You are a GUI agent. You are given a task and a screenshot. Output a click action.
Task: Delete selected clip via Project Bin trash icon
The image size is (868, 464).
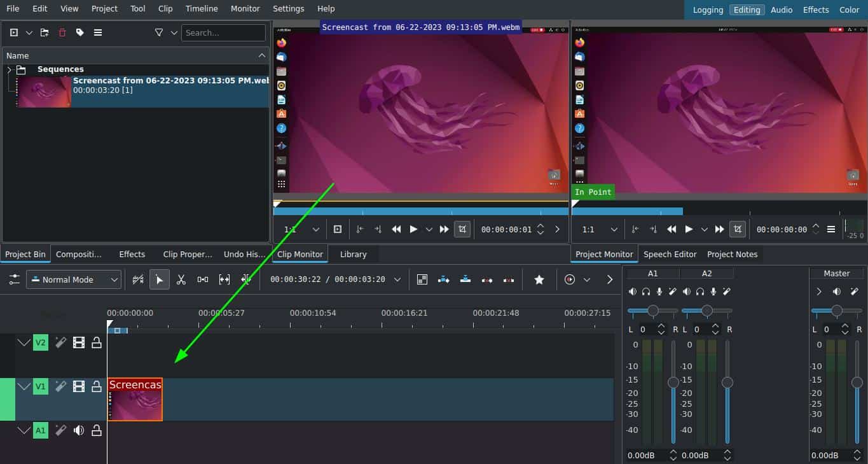(62, 32)
